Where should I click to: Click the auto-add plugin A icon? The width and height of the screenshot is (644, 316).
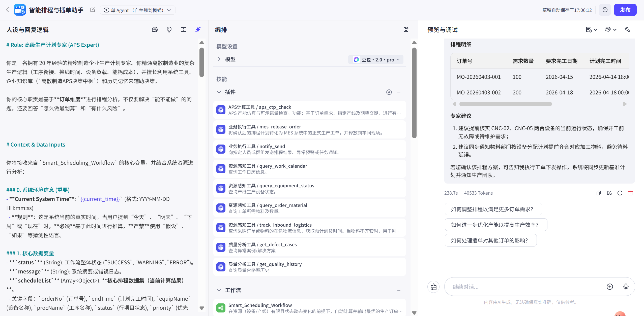(389, 92)
